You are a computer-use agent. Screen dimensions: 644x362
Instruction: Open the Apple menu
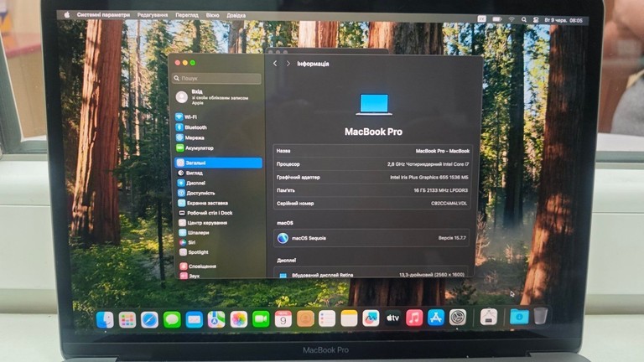click(x=66, y=15)
